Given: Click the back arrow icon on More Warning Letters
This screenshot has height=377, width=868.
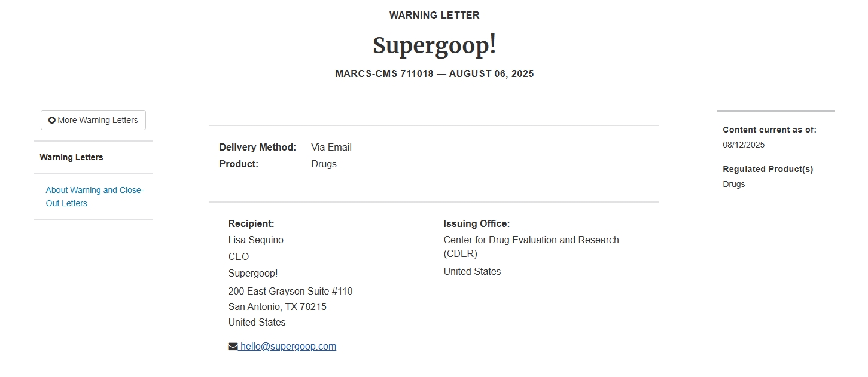Looking at the screenshot, I should [x=52, y=120].
